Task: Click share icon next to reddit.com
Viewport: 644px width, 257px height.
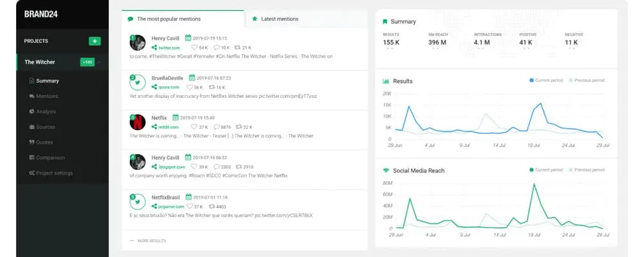Action: [x=154, y=128]
